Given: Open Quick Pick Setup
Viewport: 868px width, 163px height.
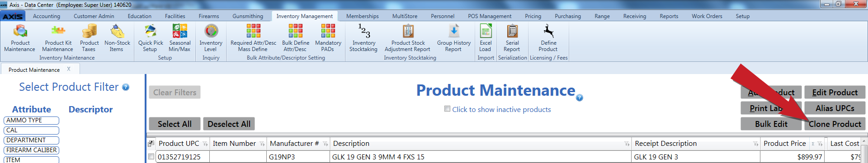Looking at the screenshot, I should tap(151, 38).
